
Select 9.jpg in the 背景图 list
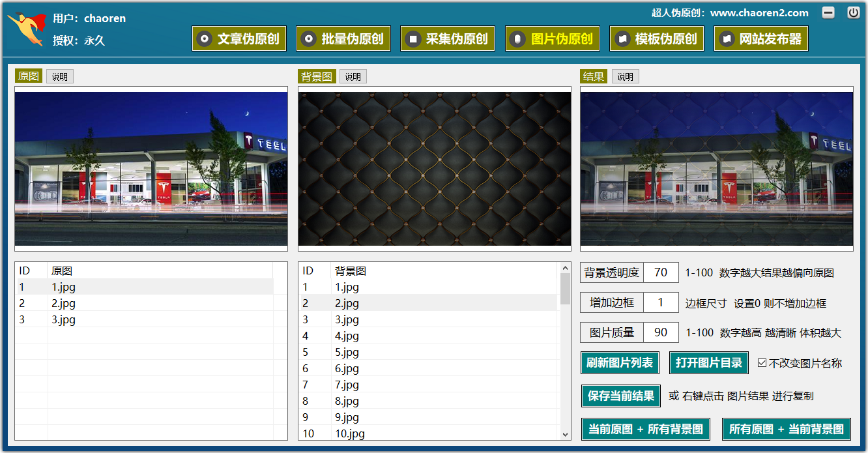coord(428,417)
